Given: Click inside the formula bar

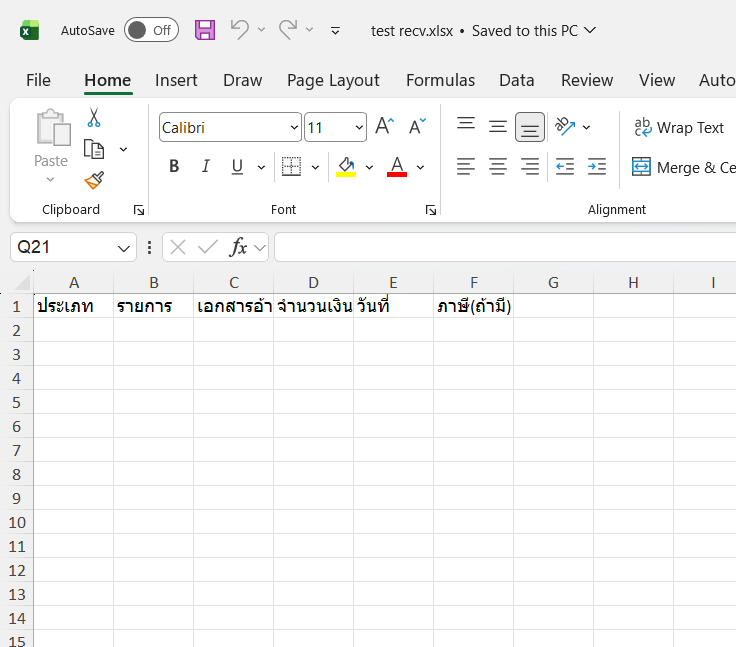Looking at the screenshot, I should pyautogui.click(x=505, y=247).
